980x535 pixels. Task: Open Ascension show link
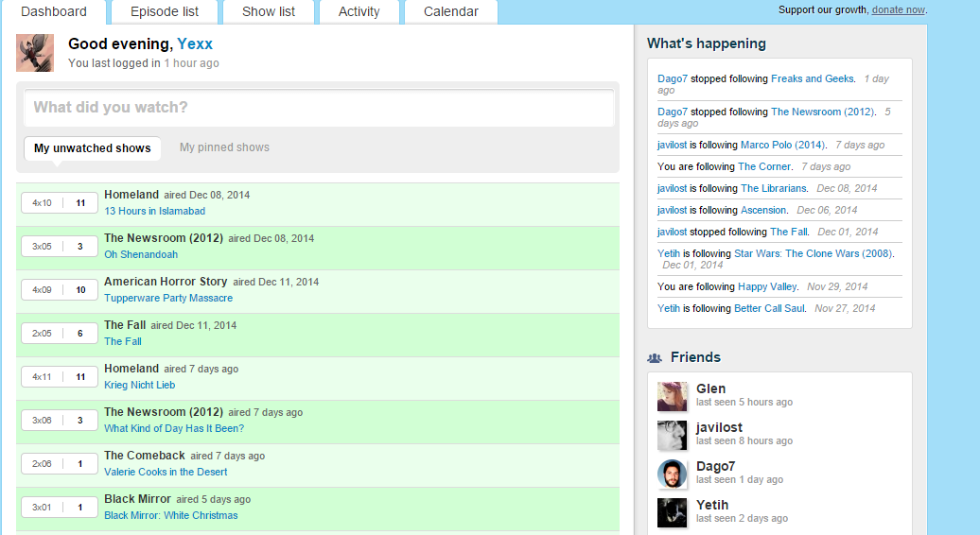[763, 211]
